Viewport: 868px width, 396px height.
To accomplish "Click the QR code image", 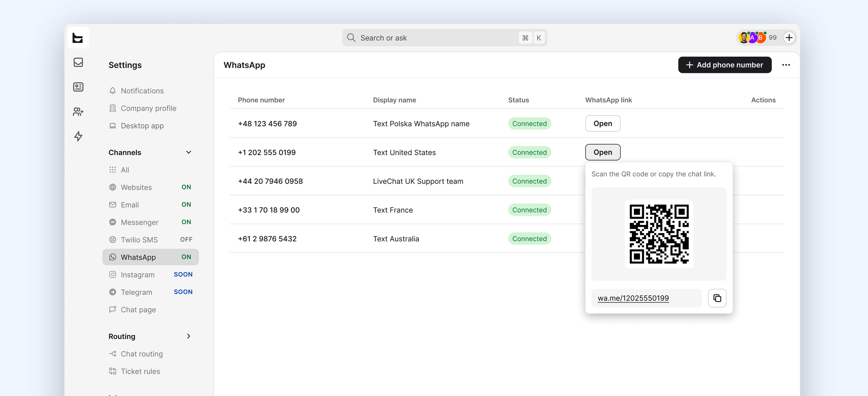I will tap(659, 234).
